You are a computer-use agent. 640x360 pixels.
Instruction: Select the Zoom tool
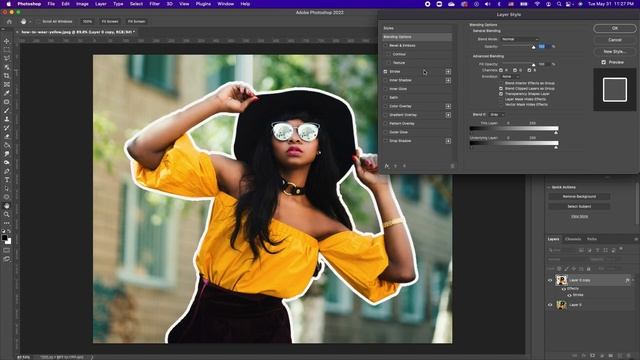[x=7, y=214]
